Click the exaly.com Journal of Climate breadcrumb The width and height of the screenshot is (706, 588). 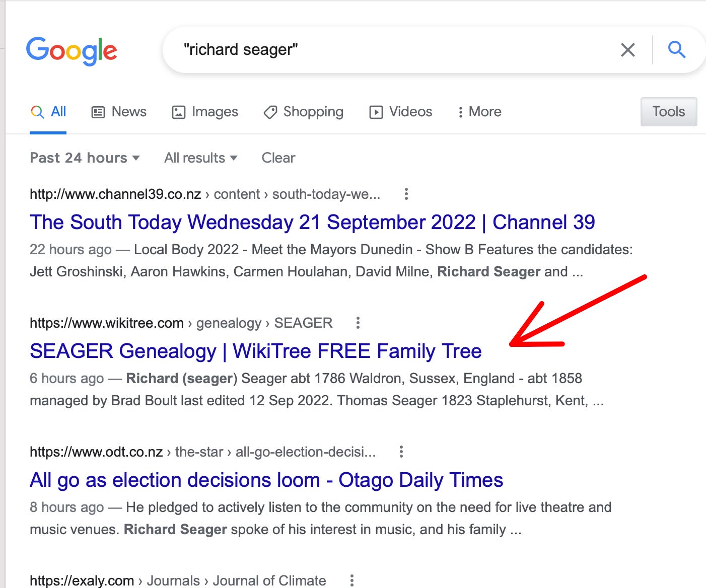pyautogui.click(x=178, y=580)
